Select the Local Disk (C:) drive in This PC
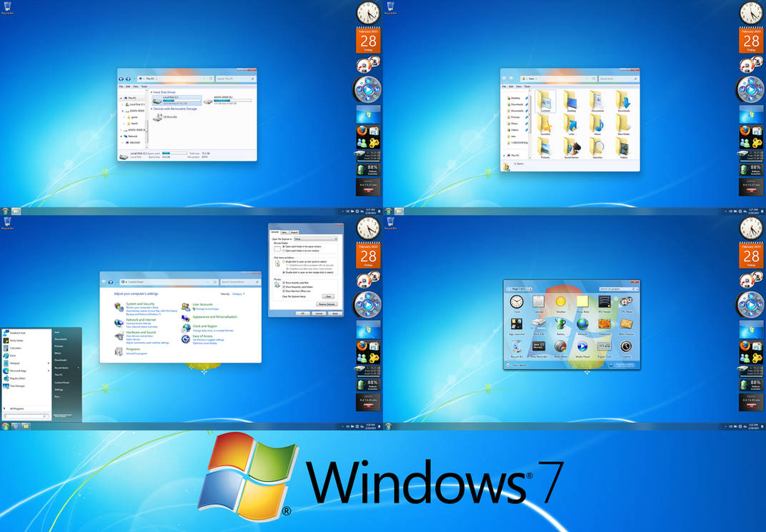This screenshot has width=766, height=532. point(176,100)
